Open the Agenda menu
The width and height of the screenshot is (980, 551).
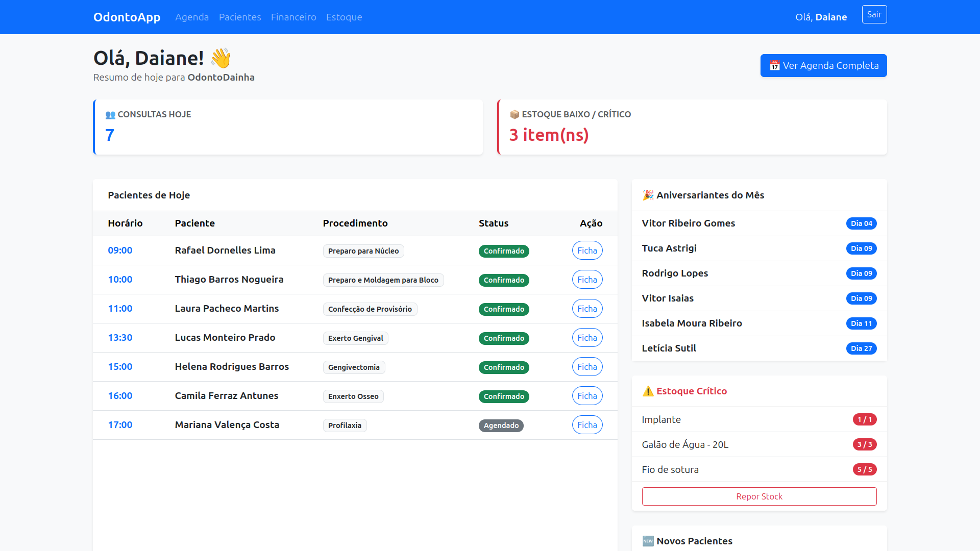[x=192, y=17]
